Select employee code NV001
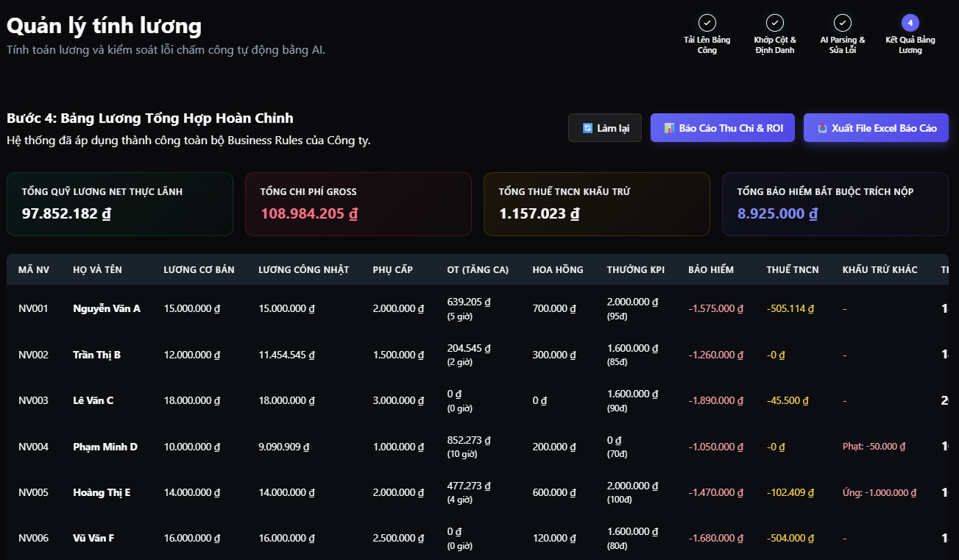This screenshot has height=560, width=959. [x=33, y=309]
